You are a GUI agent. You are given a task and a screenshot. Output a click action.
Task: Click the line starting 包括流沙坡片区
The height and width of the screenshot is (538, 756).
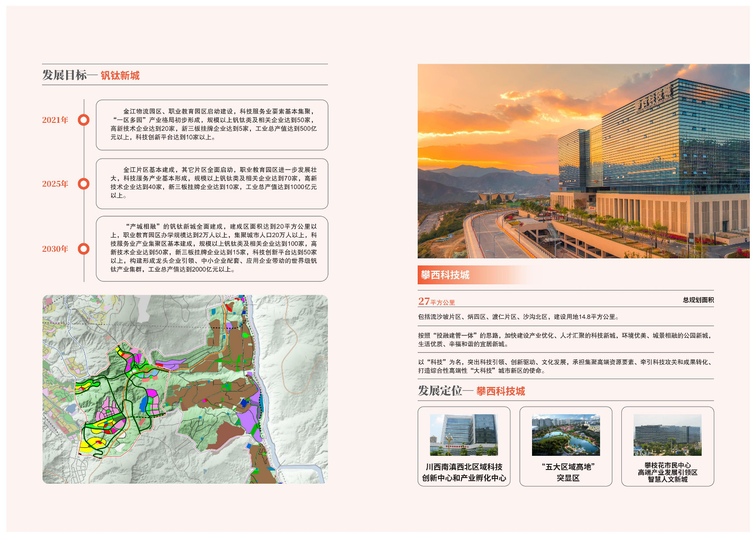click(519, 317)
